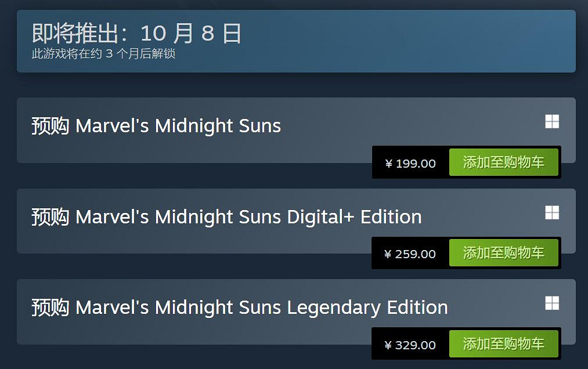Click the ¥ symbol beside 199.00

point(388,164)
